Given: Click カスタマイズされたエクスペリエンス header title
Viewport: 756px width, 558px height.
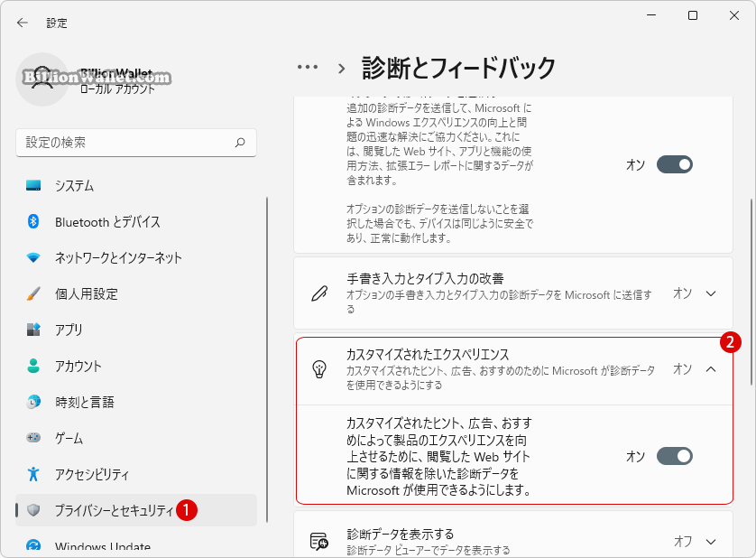Looking at the screenshot, I should 428,355.
